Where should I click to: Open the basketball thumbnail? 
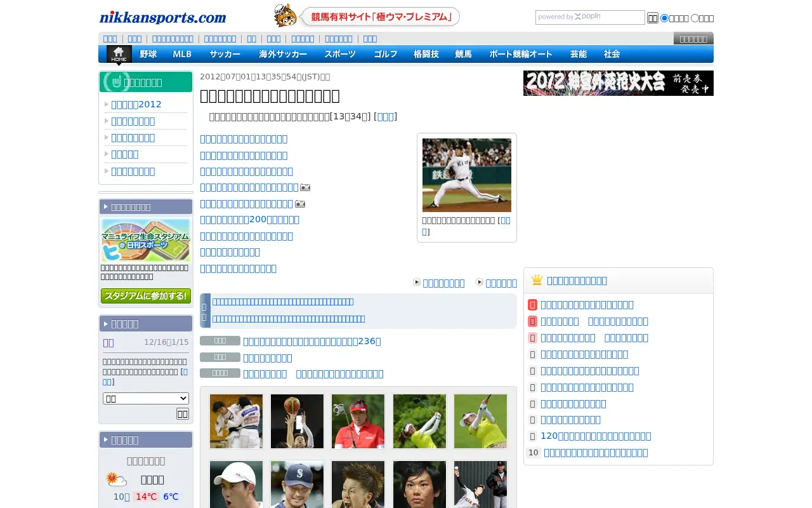[x=297, y=421]
